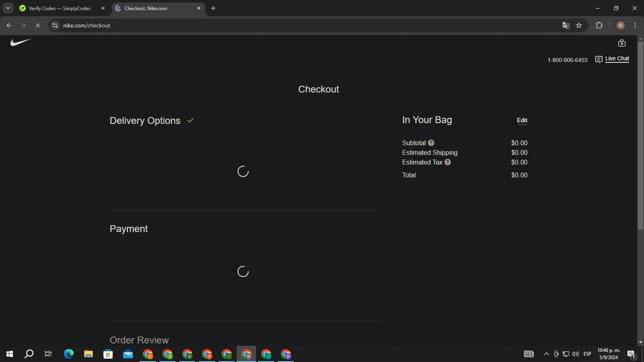Open the Windows notification center

pos(631,354)
